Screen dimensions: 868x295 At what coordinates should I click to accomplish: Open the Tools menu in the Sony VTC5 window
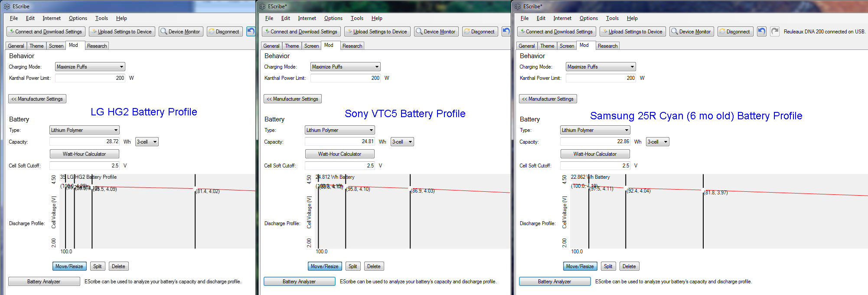357,18
